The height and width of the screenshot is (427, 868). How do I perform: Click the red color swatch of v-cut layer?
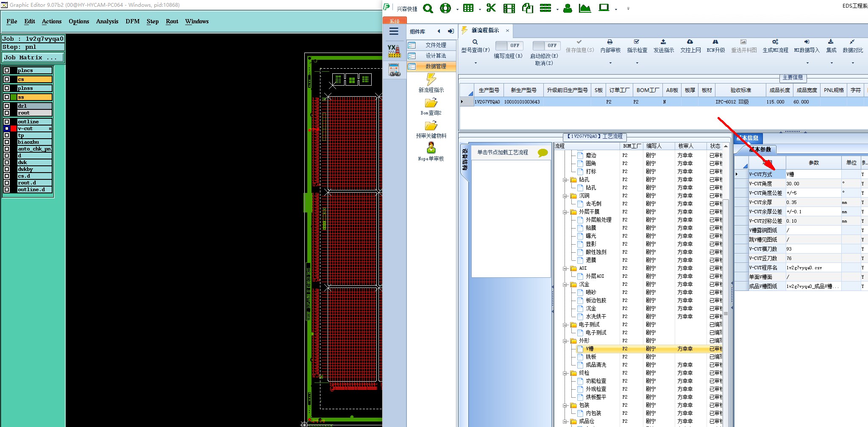click(14, 128)
